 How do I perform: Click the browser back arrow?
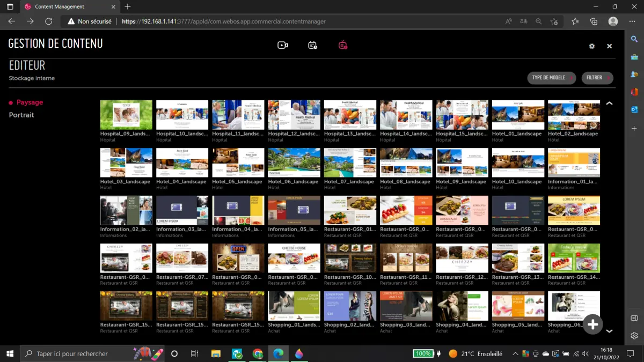tap(11, 21)
